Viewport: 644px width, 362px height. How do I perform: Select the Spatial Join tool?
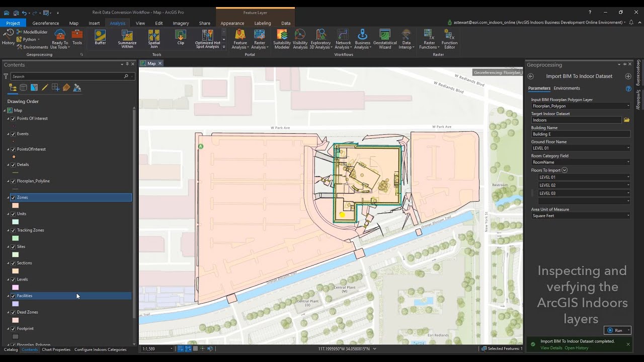pyautogui.click(x=154, y=39)
